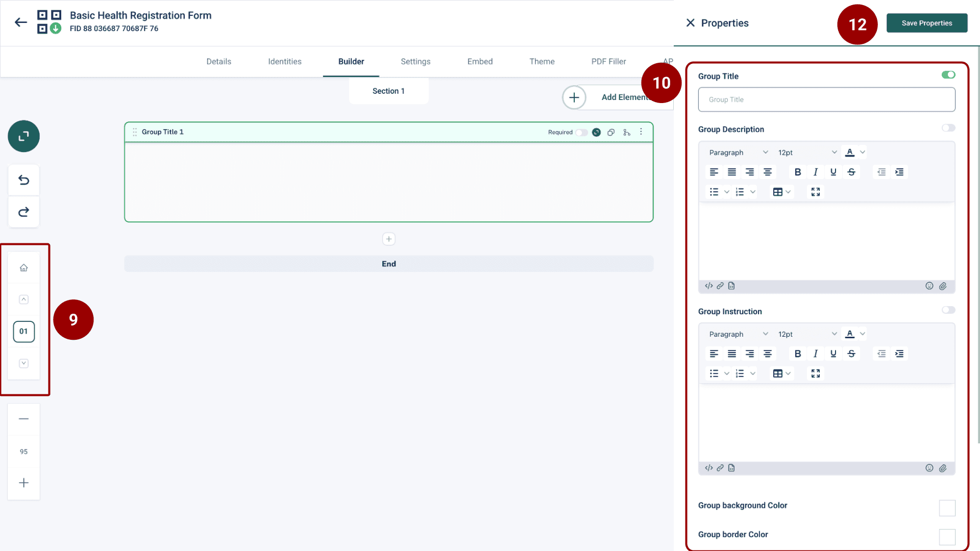Click zoom in plus icon
The width and height of the screenshot is (980, 551).
tap(23, 483)
